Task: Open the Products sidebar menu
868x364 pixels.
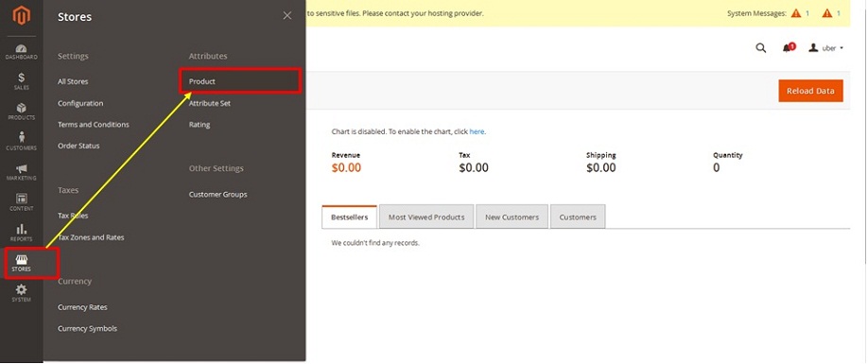Action: [x=22, y=112]
